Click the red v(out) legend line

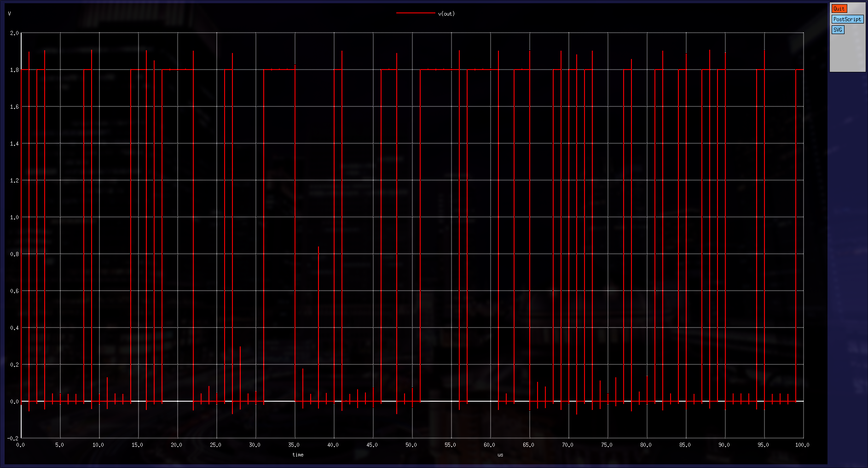pos(416,13)
